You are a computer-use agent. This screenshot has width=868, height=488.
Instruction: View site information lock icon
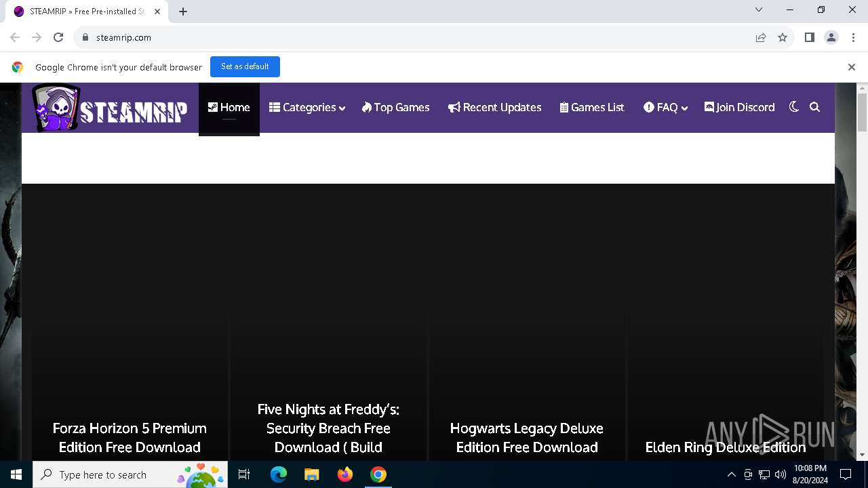coord(85,37)
